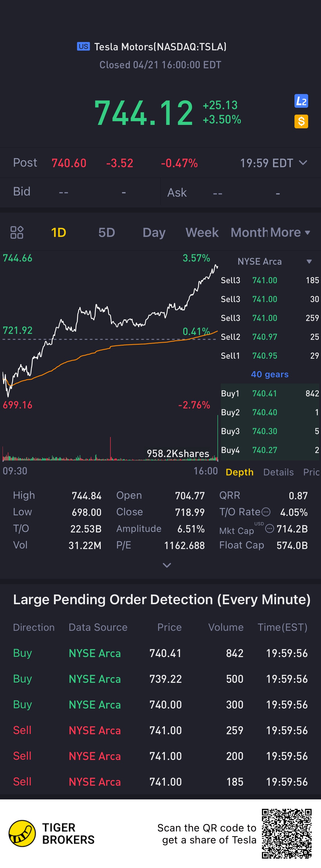Tap the info icon beside Mkt Cap

coord(270,529)
